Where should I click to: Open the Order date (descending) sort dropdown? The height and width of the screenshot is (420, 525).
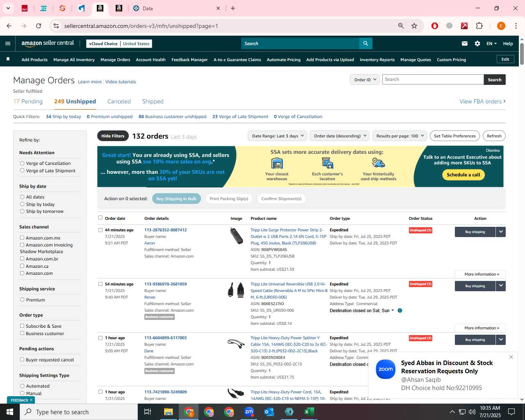(340, 136)
